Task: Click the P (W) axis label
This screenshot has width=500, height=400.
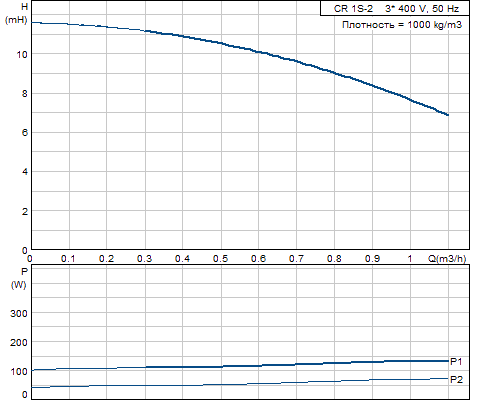Action: click(x=18, y=278)
